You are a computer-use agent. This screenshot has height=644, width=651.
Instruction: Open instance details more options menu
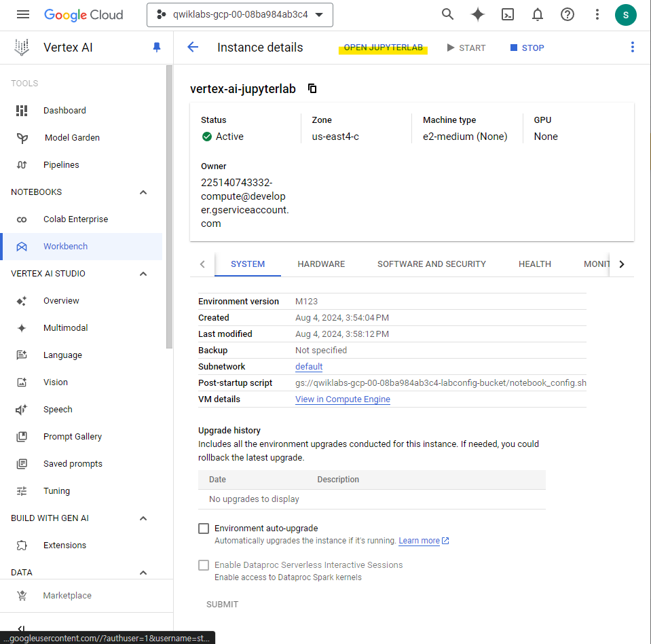[632, 48]
